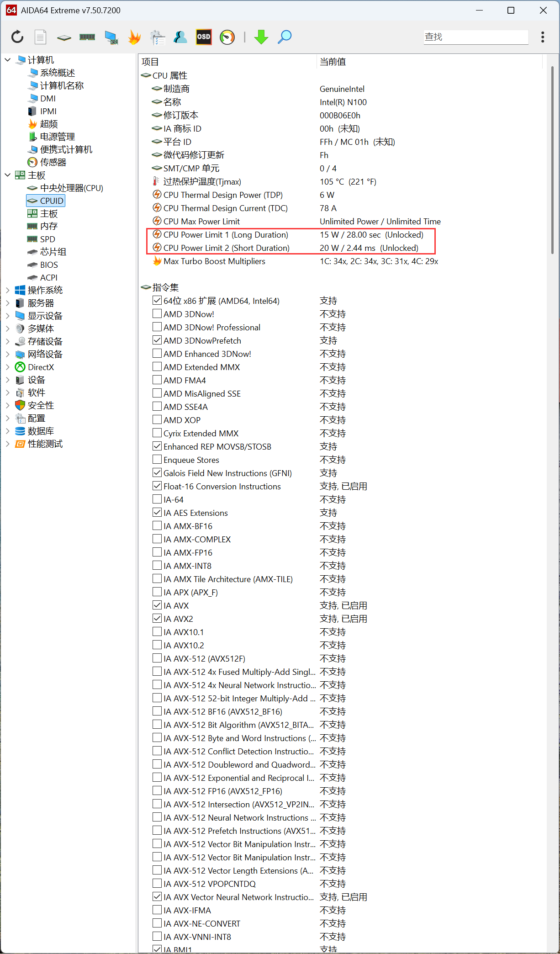Image resolution: width=560 pixels, height=954 pixels.
Task: Click the green download arrow icon
Action: [261, 37]
